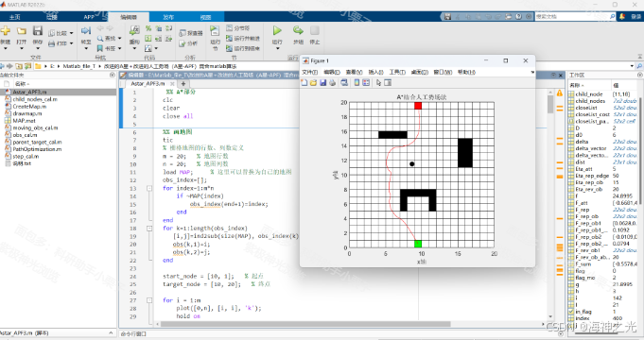Screen dimensions: 644x340
Task: Open Tools (工具) menu in Figure 1
Action: coord(397,72)
